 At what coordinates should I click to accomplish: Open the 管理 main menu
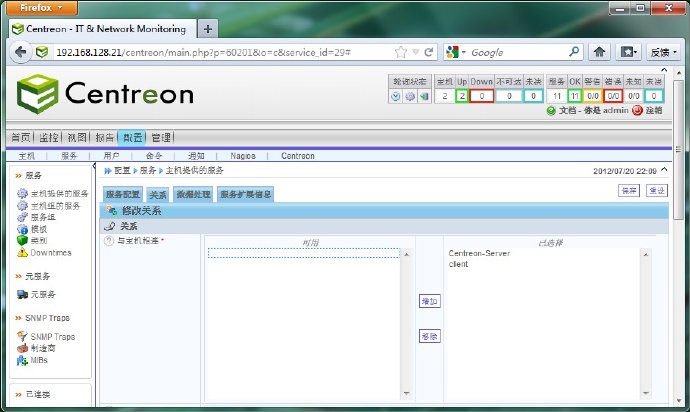click(x=161, y=137)
